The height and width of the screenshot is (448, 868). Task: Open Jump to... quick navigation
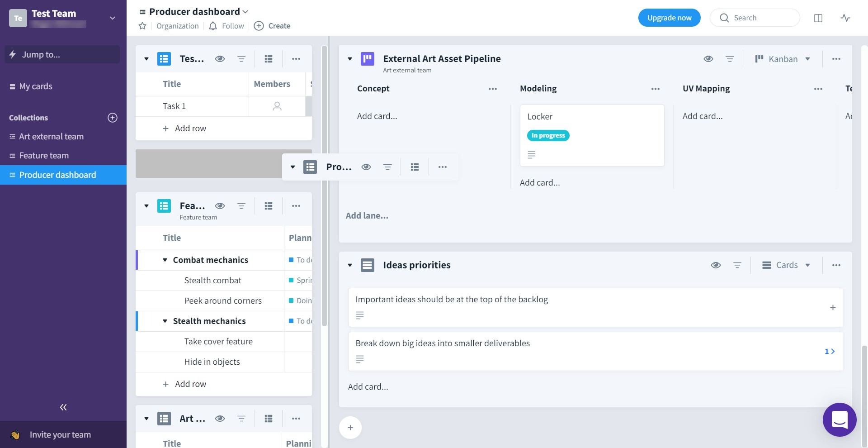(62, 54)
